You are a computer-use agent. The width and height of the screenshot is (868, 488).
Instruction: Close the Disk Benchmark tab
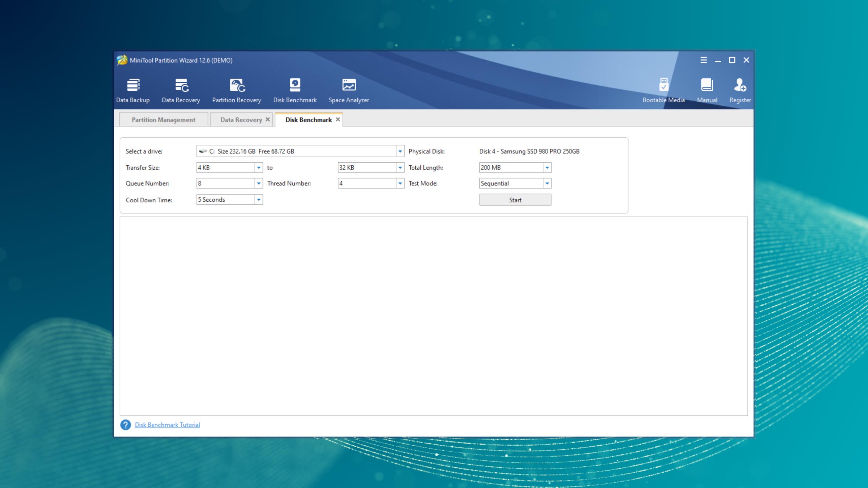tap(338, 119)
